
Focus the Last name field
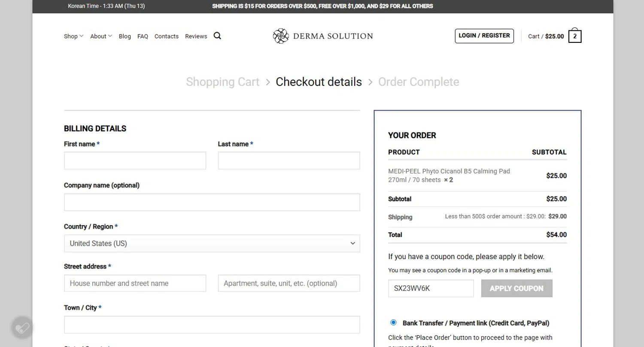tap(289, 160)
